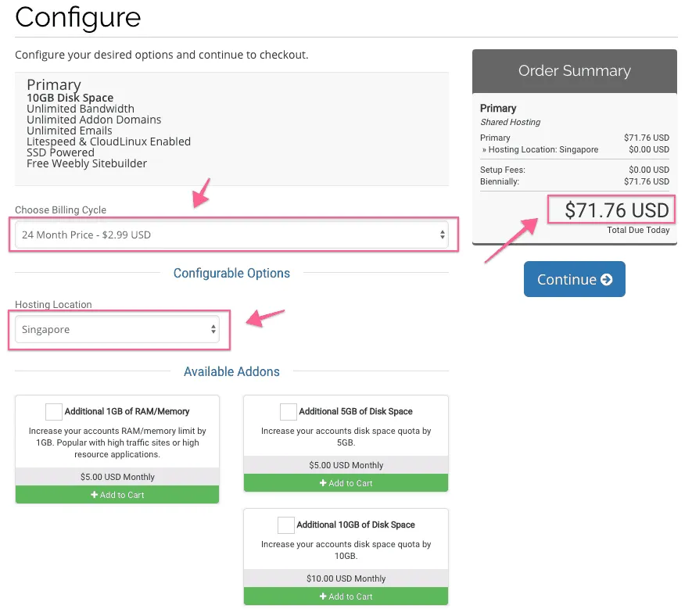692x616 pixels.
Task: Click the Continue button to checkout
Action: [574, 279]
